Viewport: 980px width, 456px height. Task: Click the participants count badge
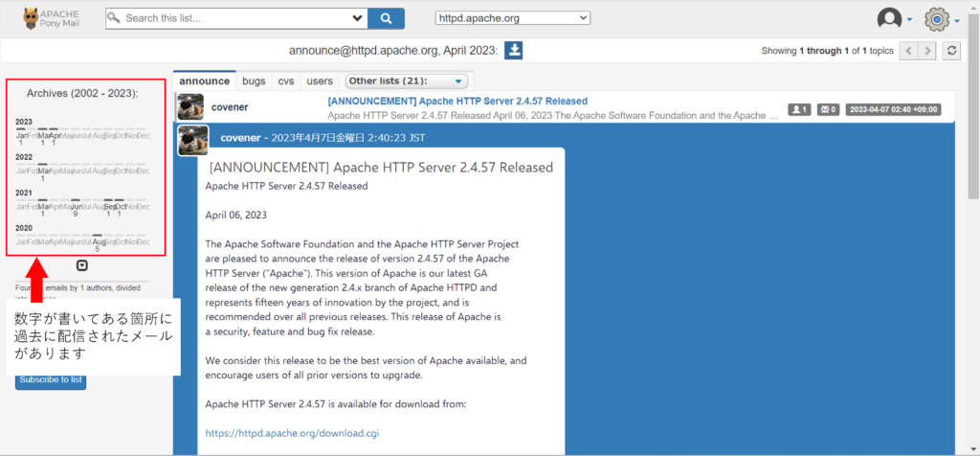pos(799,109)
